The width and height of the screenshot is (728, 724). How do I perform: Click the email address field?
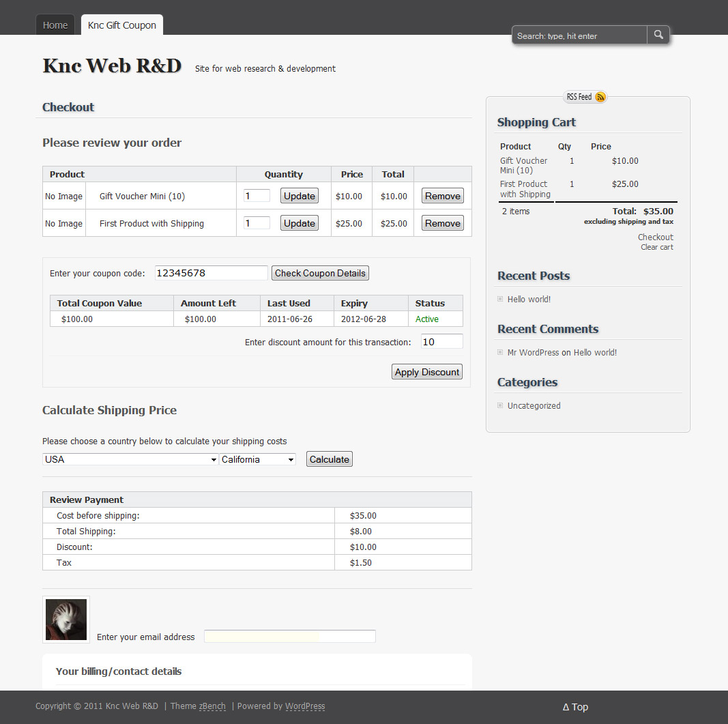click(290, 636)
